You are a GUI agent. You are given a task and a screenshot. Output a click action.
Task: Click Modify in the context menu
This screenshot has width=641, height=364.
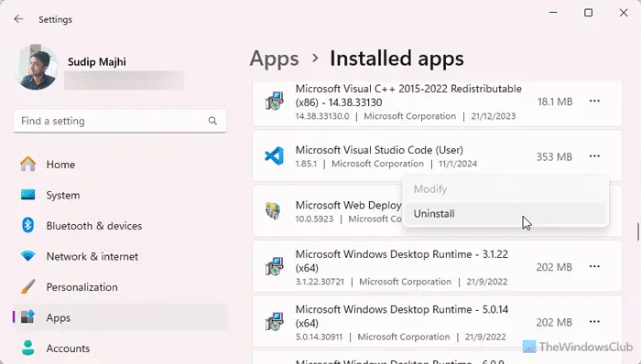point(505,189)
